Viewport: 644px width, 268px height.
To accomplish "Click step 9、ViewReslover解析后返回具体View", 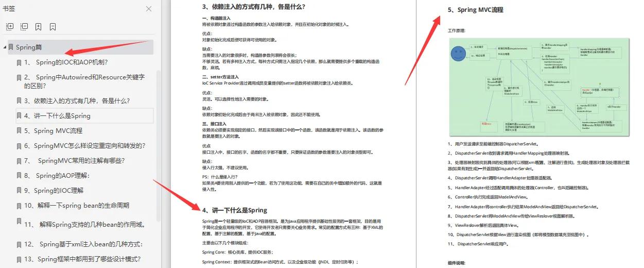I will point(483,226).
